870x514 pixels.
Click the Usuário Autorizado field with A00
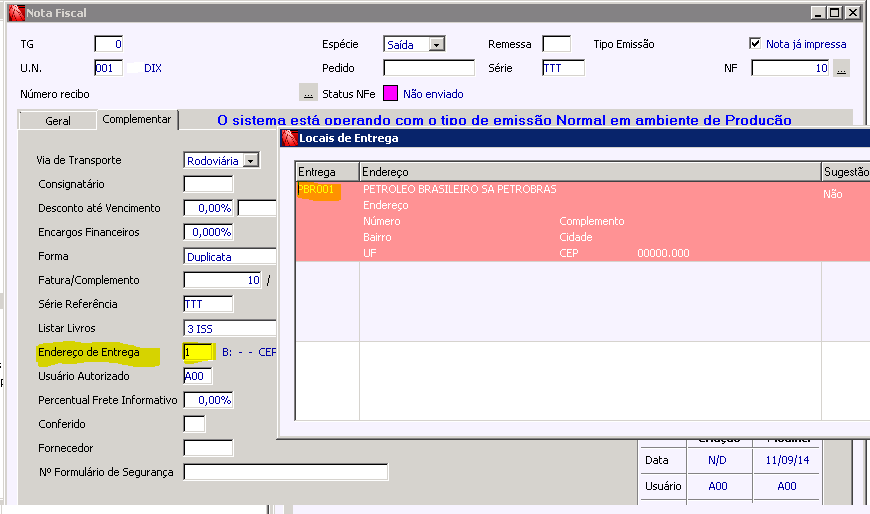[x=198, y=376]
